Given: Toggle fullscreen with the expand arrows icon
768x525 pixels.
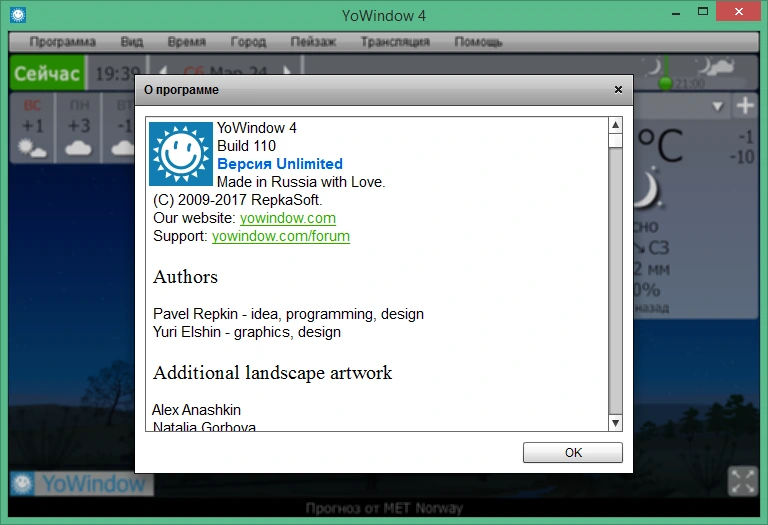Looking at the screenshot, I should point(743,481).
